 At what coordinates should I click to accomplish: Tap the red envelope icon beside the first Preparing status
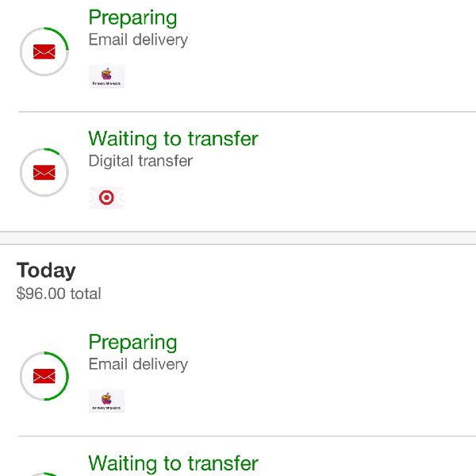(x=44, y=52)
